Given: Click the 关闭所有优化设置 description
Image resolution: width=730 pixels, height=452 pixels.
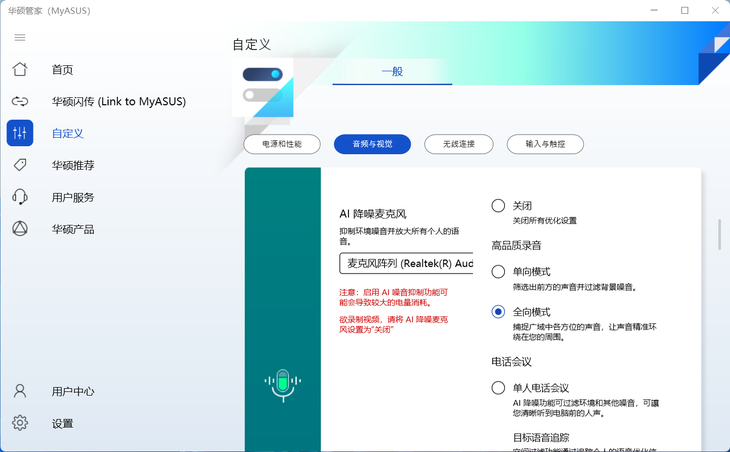Looking at the screenshot, I should 545,221.
